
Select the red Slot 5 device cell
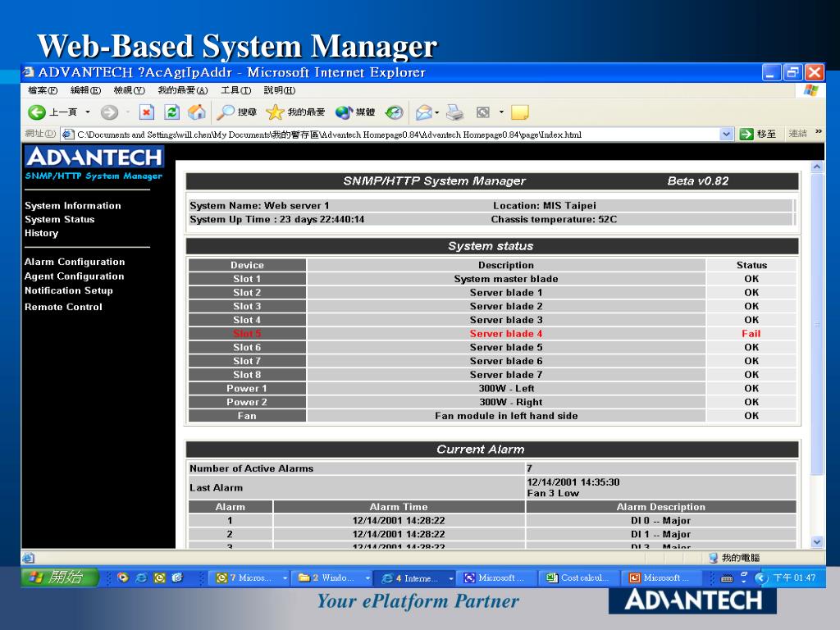(x=247, y=333)
